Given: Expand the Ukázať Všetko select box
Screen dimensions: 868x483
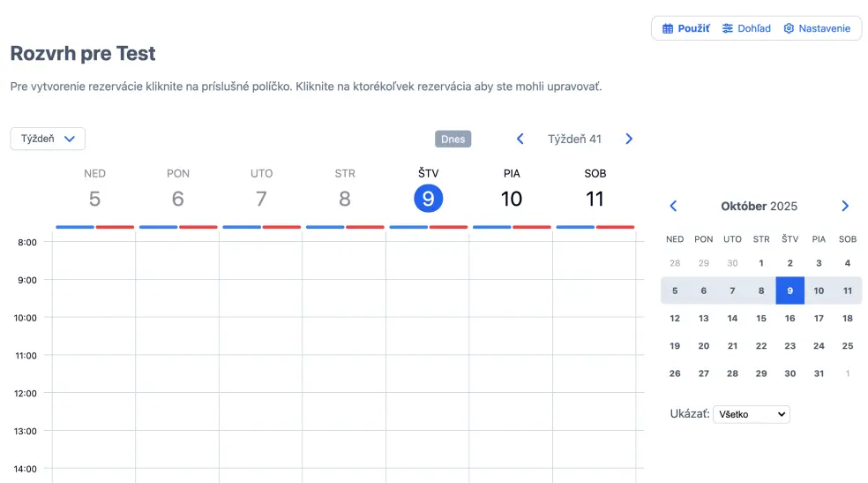Looking at the screenshot, I should [x=752, y=413].
